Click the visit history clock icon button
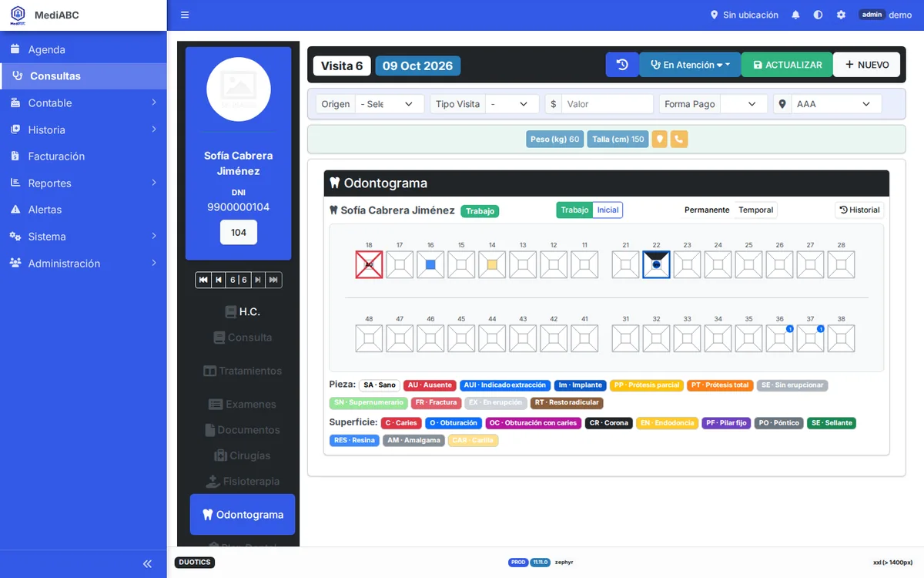Viewport: 924px width, 578px height. (622, 65)
